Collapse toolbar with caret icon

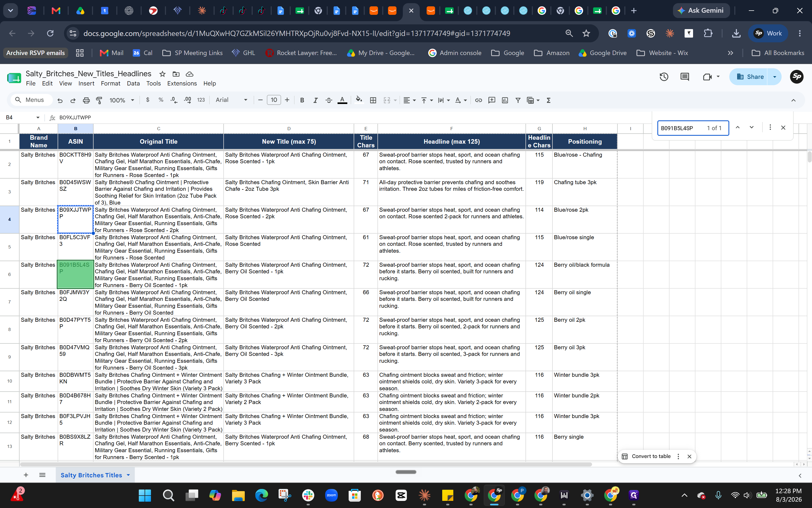click(793, 100)
